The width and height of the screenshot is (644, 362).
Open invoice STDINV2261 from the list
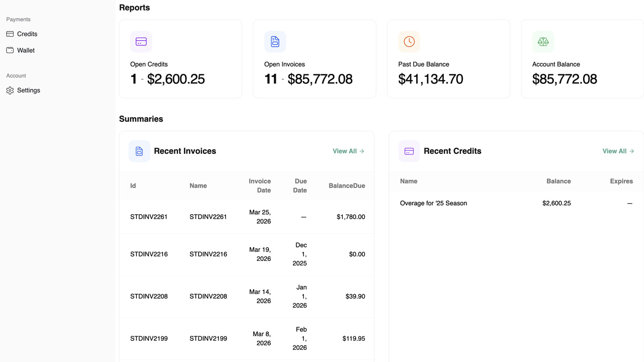(149, 217)
